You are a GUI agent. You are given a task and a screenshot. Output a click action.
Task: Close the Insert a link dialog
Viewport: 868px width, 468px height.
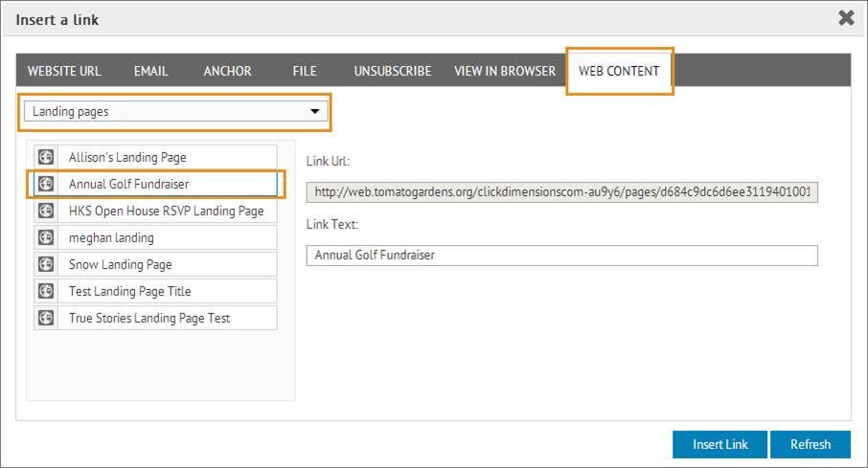(846, 18)
